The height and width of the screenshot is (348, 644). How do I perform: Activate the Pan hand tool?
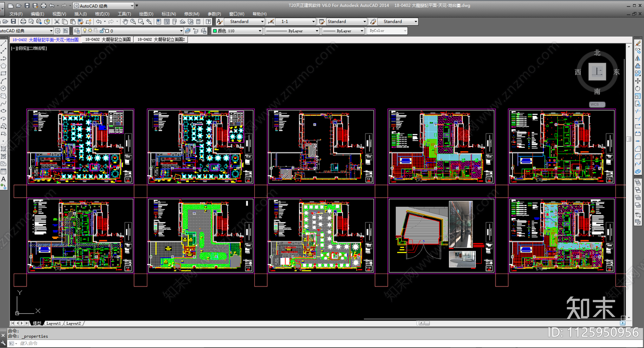[125, 22]
